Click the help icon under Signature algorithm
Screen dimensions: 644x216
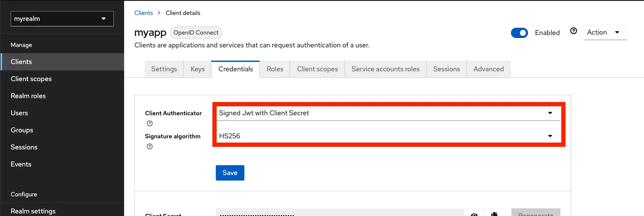point(150,146)
